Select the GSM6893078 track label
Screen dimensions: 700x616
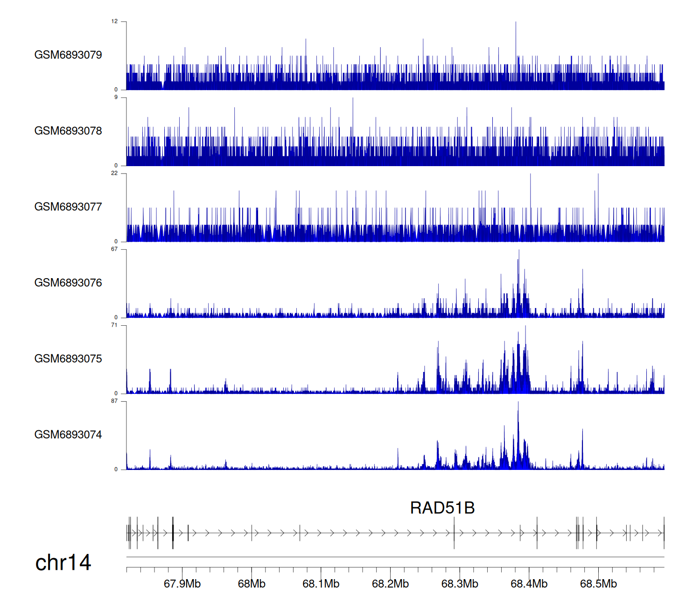68,131
